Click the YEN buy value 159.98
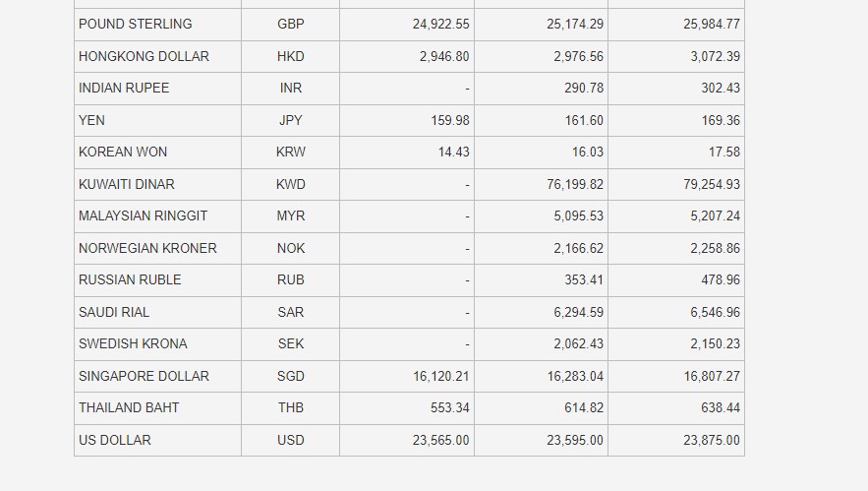 pyautogui.click(x=450, y=120)
